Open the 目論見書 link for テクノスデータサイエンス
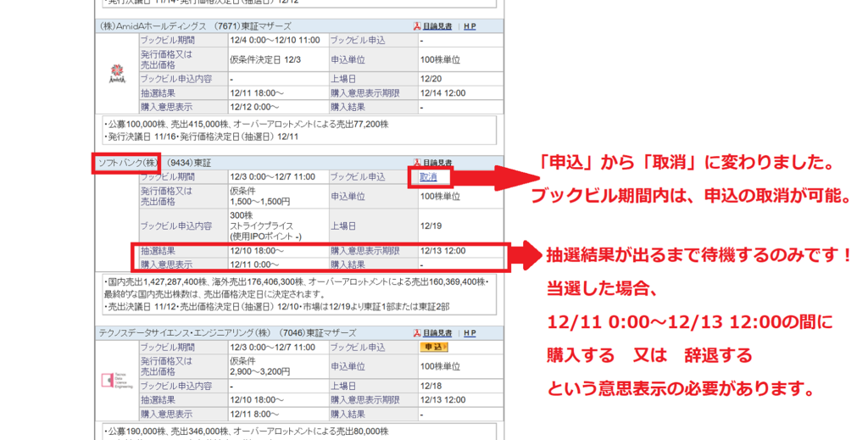 (x=437, y=333)
